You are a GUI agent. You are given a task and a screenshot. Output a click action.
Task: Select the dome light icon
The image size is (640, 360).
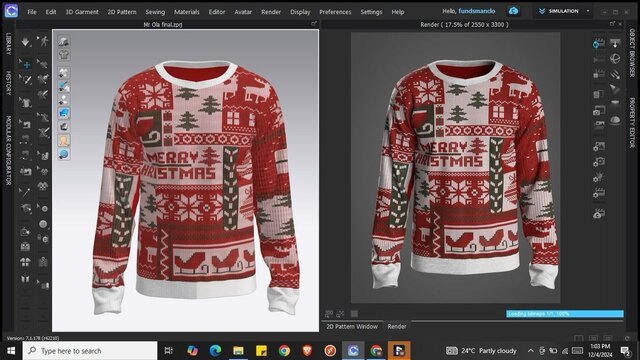coord(615,120)
